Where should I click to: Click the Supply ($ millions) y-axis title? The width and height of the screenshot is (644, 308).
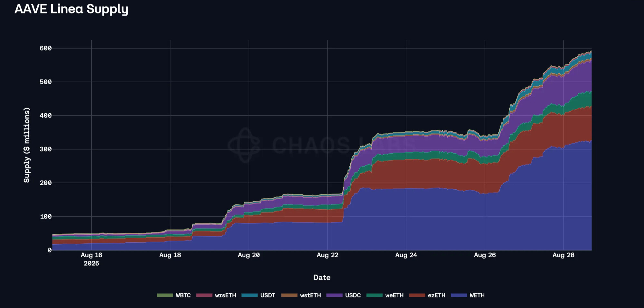tap(27, 145)
